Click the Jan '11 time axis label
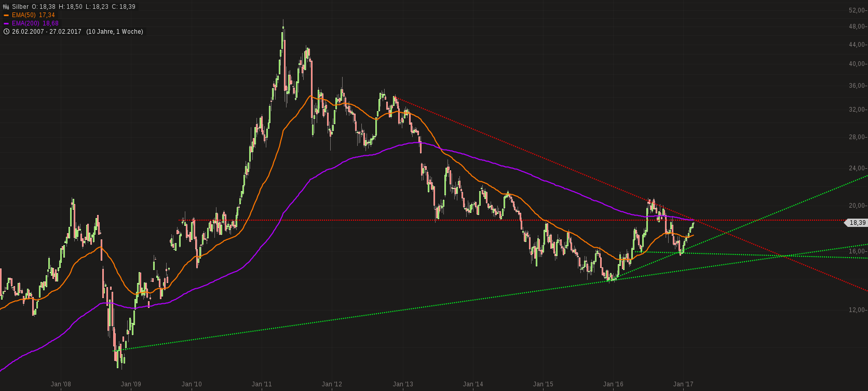 (x=262, y=384)
